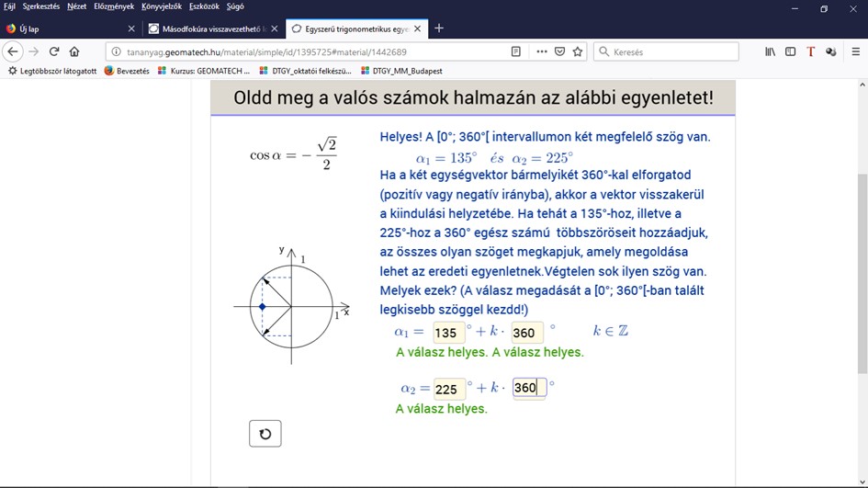The image size is (868, 488).
Task: Click the forward navigation arrow
Action: click(34, 51)
